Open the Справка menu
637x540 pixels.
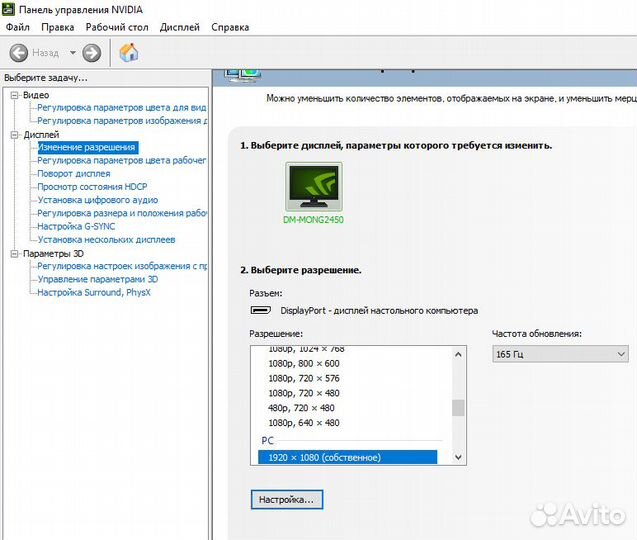[230, 27]
